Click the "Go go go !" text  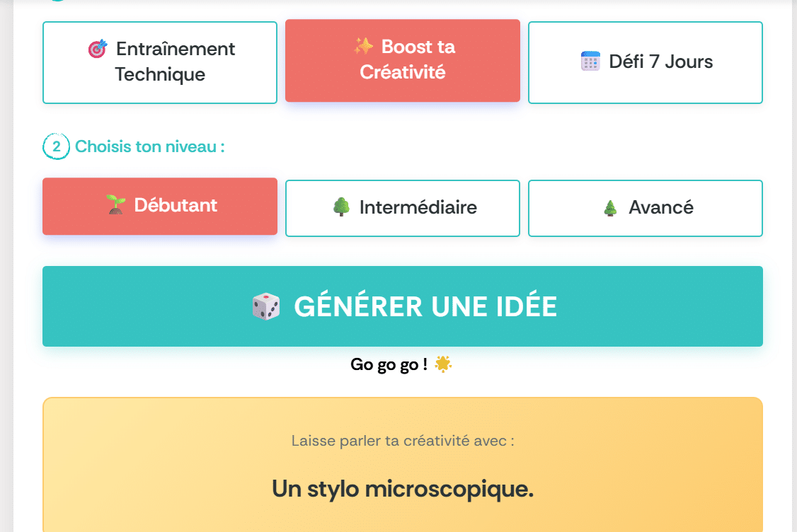389,365
